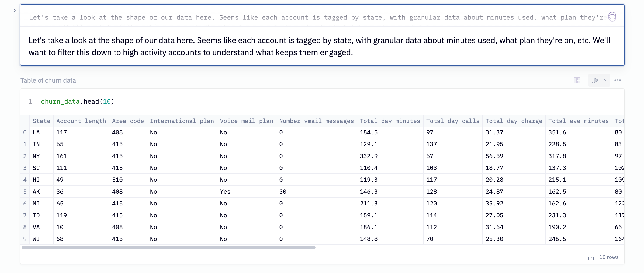644x273 pixels.
Task: Click the table layout options icon
Action: [577, 80]
